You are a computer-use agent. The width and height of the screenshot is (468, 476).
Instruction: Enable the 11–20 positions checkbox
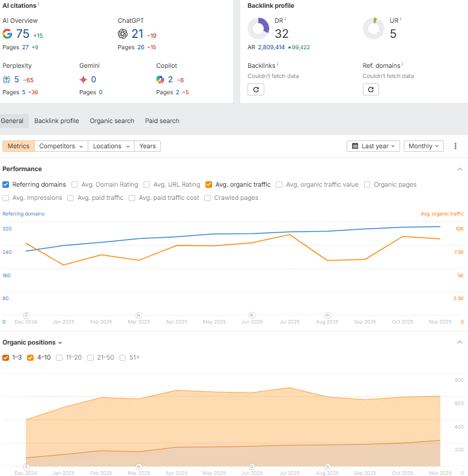pos(59,358)
